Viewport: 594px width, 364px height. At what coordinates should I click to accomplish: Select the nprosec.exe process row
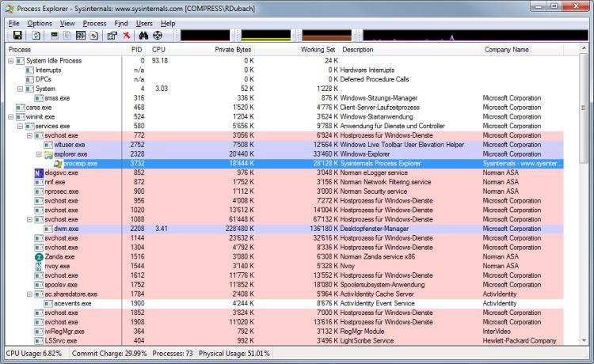(284, 191)
